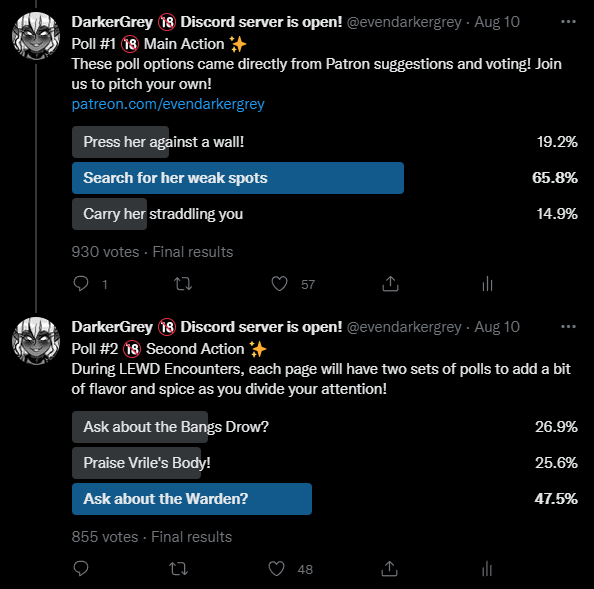View analytics for the Poll #1 tweet
Screen dimensions: 594x589
click(488, 284)
